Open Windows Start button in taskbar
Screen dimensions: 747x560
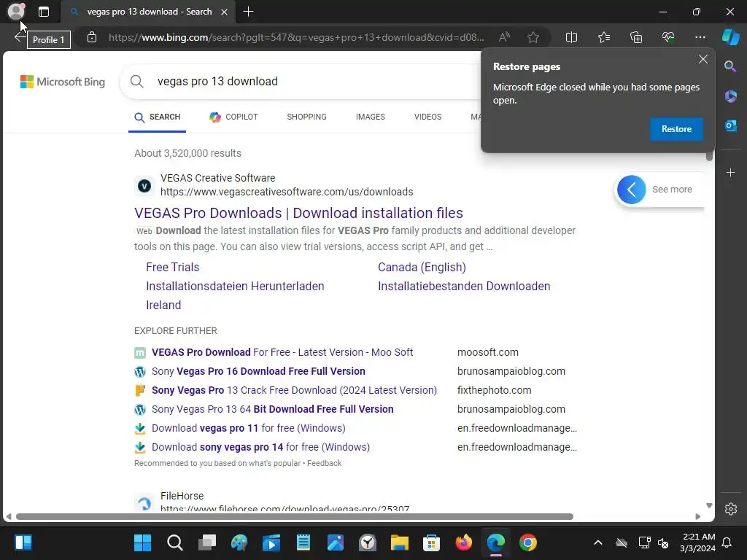[x=142, y=542]
